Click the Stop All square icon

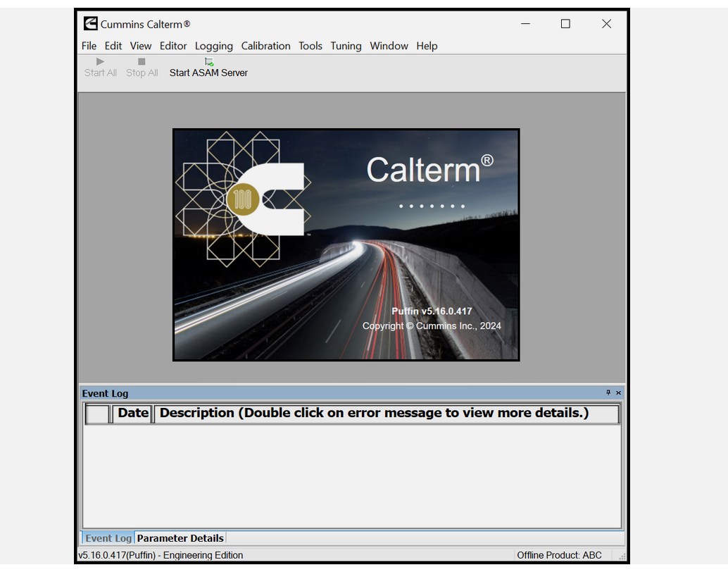coord(142,61)
